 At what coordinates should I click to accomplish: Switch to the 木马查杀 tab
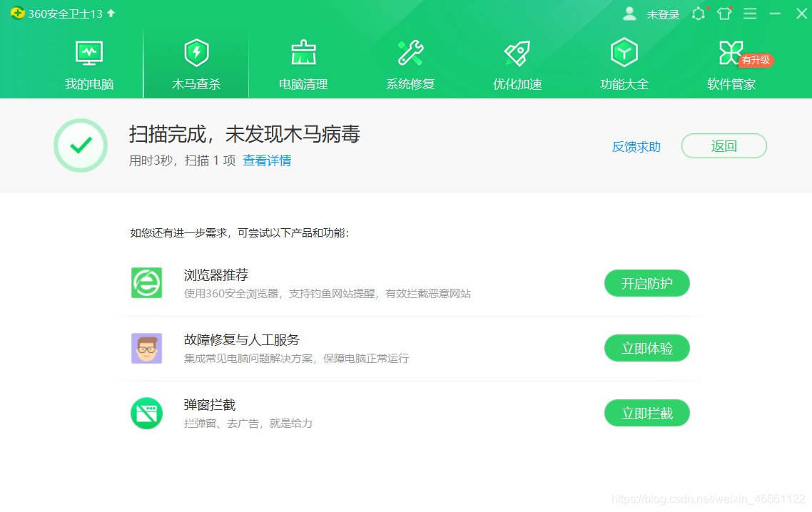[196, 65]
